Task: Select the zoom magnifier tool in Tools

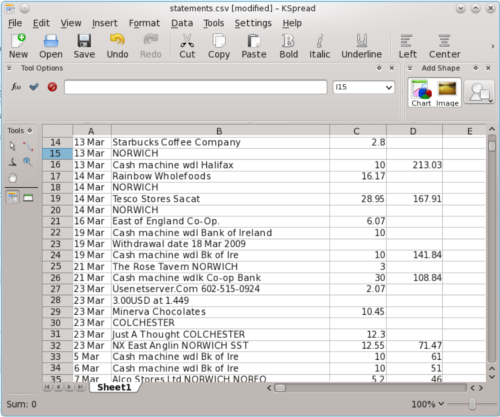Action: [x=28, y=162]
